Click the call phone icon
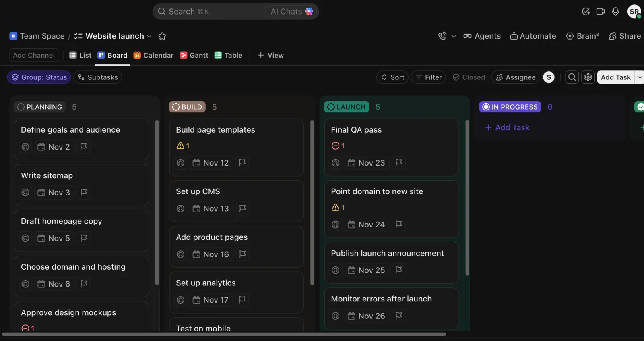This screenshot has width=644, height=341. [x=442, y=36]
